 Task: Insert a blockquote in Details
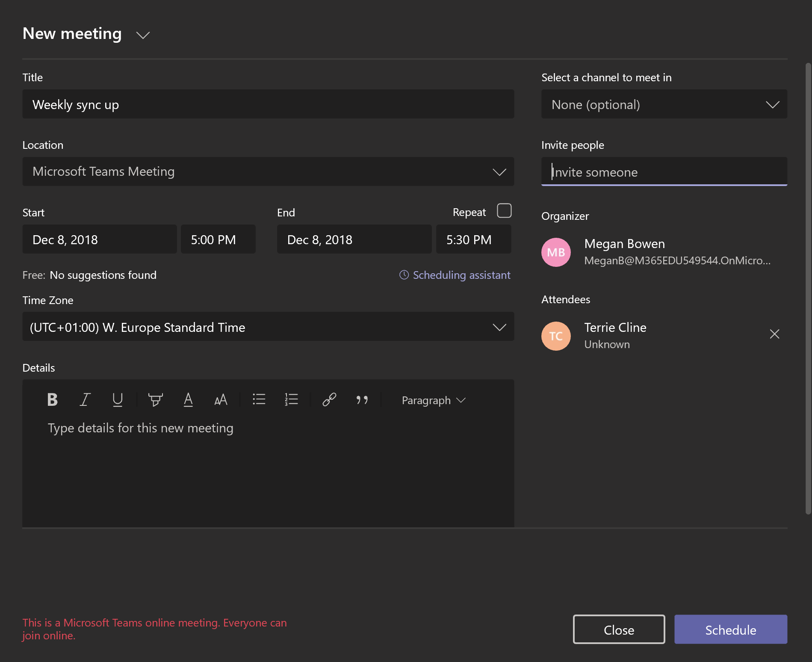[x=362, y=400]
